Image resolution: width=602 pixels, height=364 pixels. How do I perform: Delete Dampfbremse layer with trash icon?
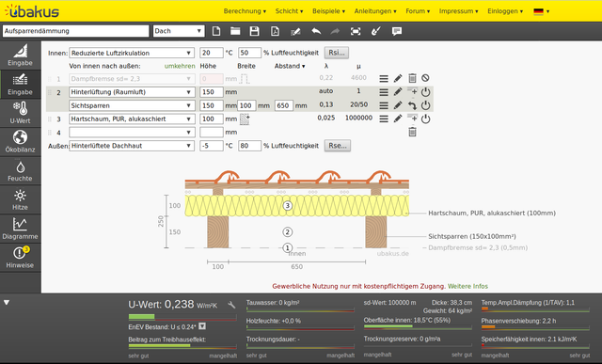tap(412, 78)
